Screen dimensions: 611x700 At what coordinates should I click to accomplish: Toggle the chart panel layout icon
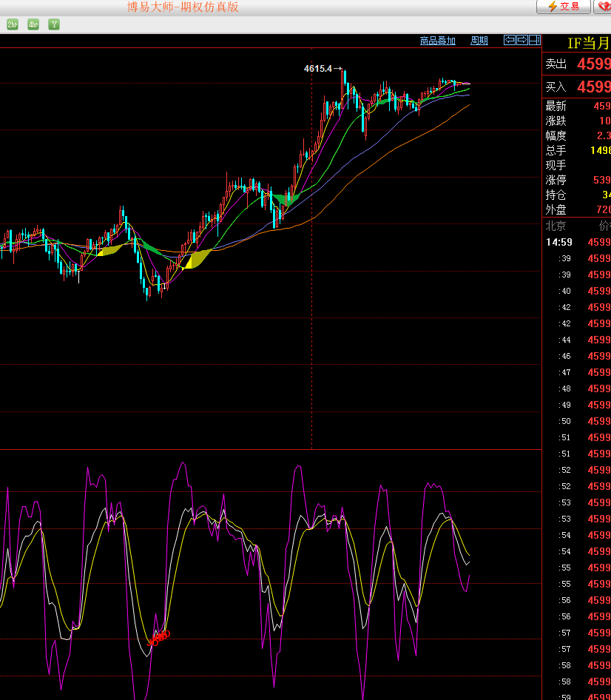(x=533, y=40)
